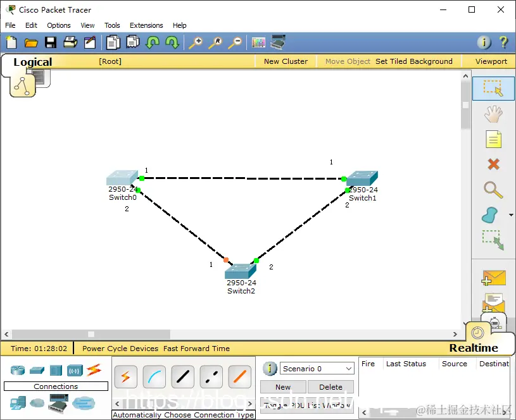Select Routers device category icon
Screen dimensions: 516x420
(x=18, y=370)
